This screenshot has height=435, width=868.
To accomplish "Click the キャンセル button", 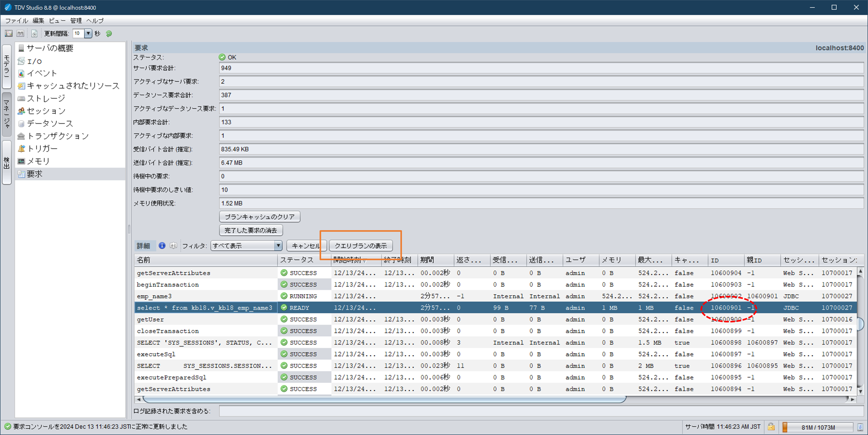I will point(306,246).
